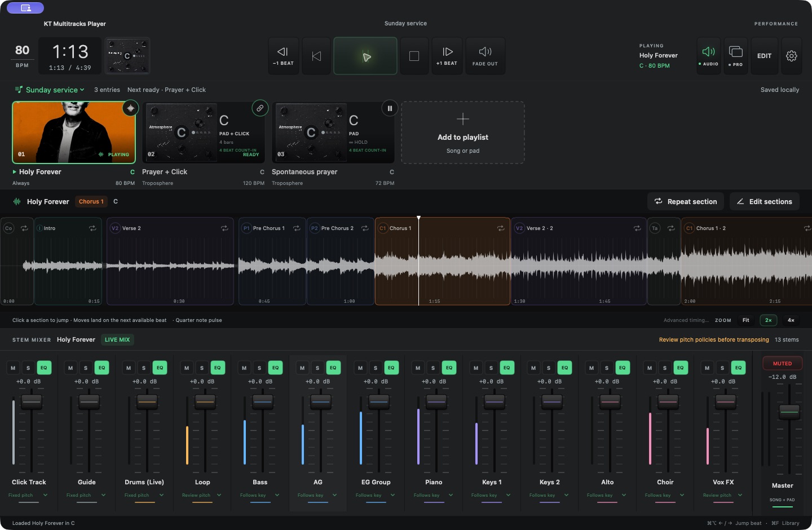This screenshot has height=530, width=812.
Task: Select the Holy Forever song thumbnail
Action: (x=74, y=132)
